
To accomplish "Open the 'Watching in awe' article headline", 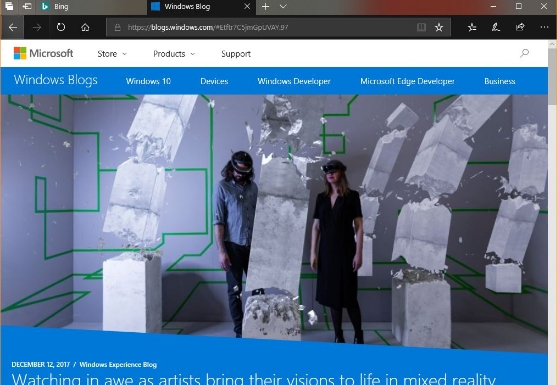I will 254,379.
